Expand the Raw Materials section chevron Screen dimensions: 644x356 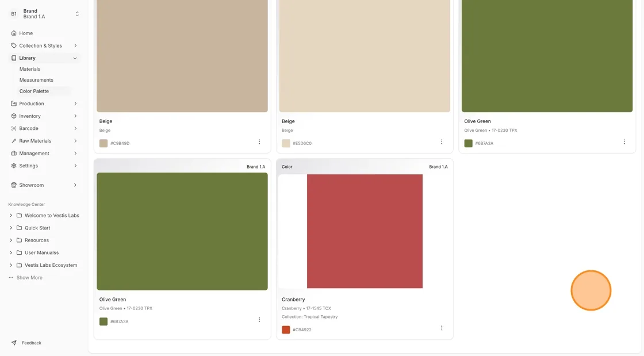tap(75, 141)
